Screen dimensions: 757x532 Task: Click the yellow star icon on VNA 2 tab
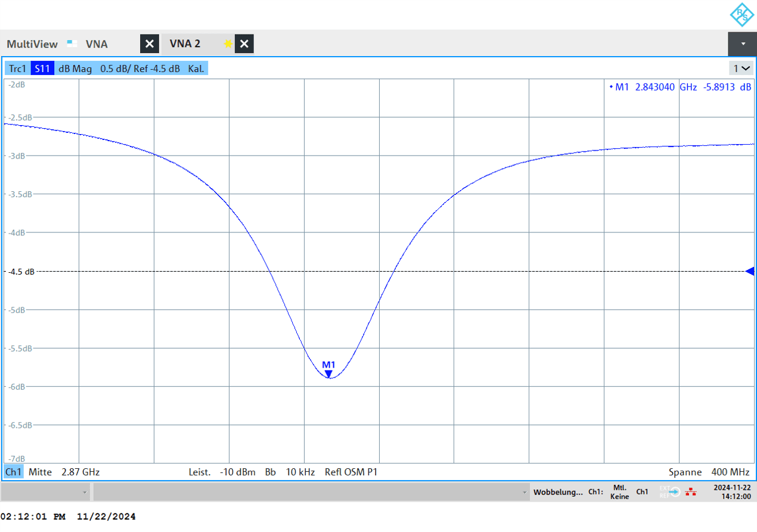228,44
